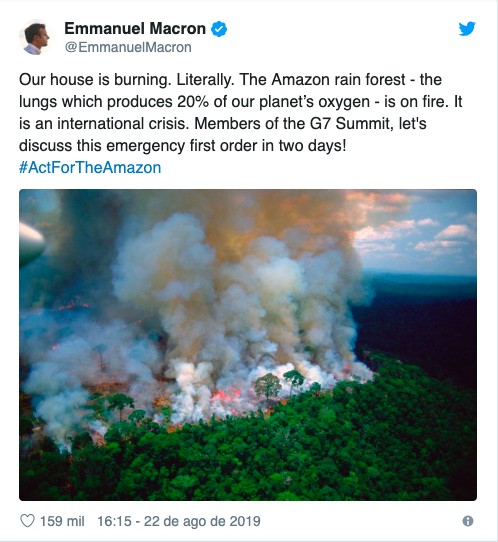Open the tweet info circle icon
The width and height of the screenshot is (498, 542).
[468, 521]
